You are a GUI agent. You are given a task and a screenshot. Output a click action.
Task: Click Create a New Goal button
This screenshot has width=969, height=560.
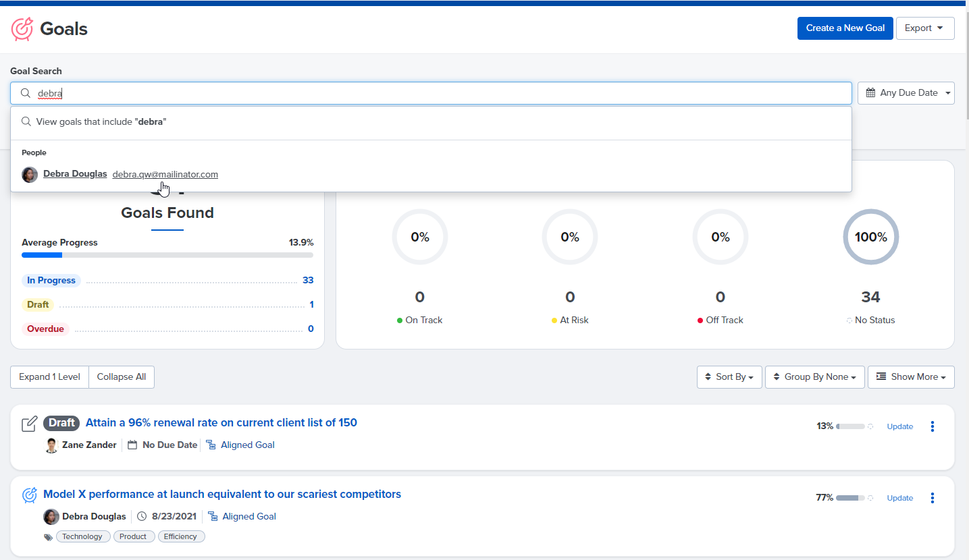point(845,28)
